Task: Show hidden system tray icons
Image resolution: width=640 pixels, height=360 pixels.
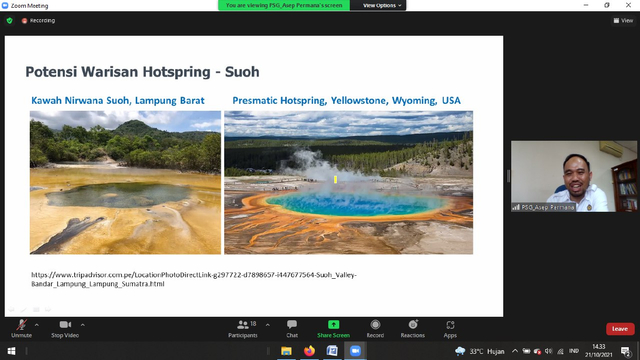Action: click(x=515, y=351)
